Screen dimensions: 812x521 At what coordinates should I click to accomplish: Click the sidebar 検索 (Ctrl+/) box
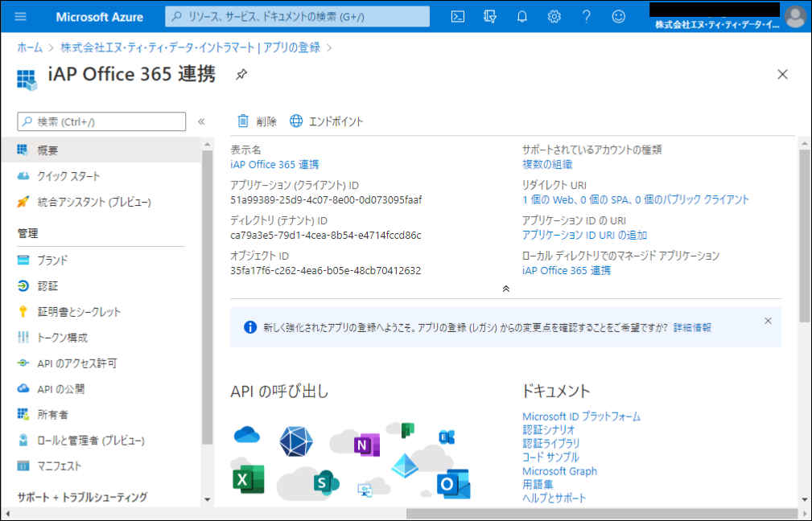click(101, 121)
